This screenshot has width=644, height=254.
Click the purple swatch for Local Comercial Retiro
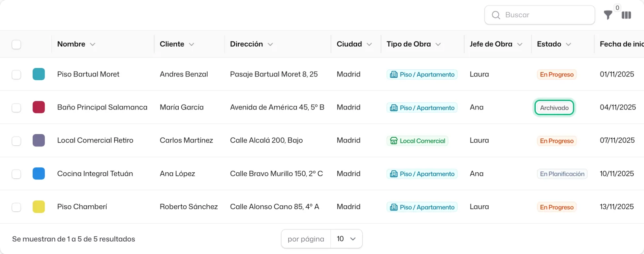[x=39, y=140]
